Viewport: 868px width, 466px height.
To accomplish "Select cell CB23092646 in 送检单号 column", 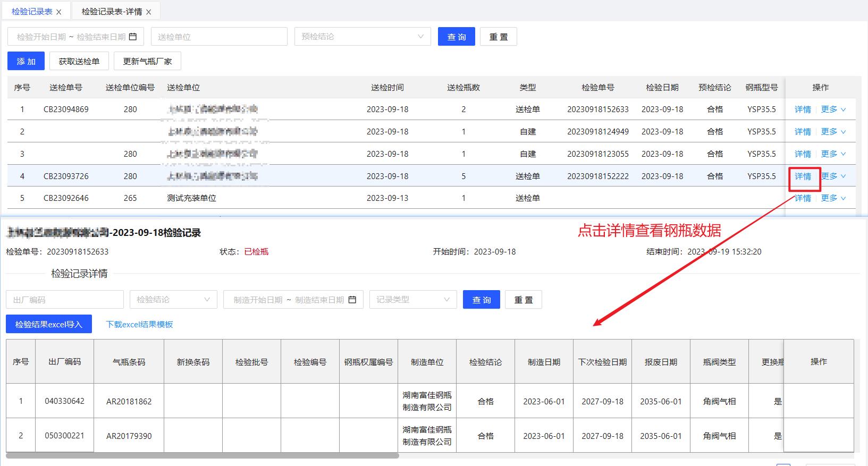I will point(66,198).
